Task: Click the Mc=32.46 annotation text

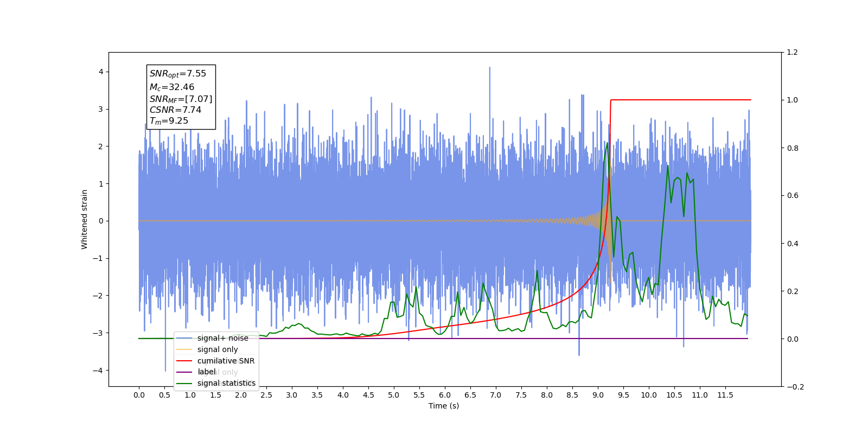Action: pyautogui.click(x=172, y=87)
